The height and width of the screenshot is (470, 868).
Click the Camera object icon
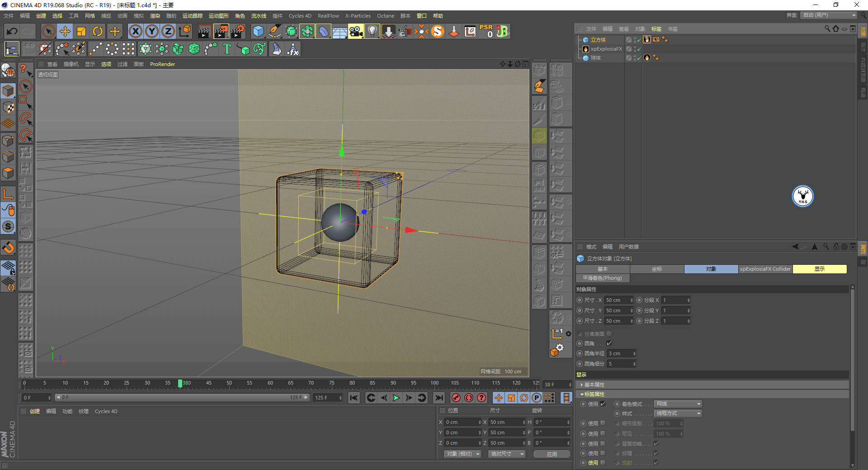pyautogui.click(x=356, y=31)
